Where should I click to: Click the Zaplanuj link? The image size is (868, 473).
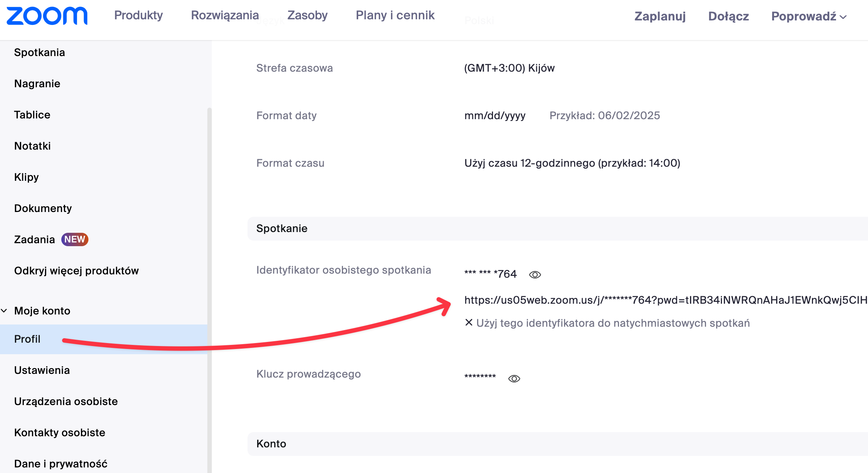pos(660,16)
